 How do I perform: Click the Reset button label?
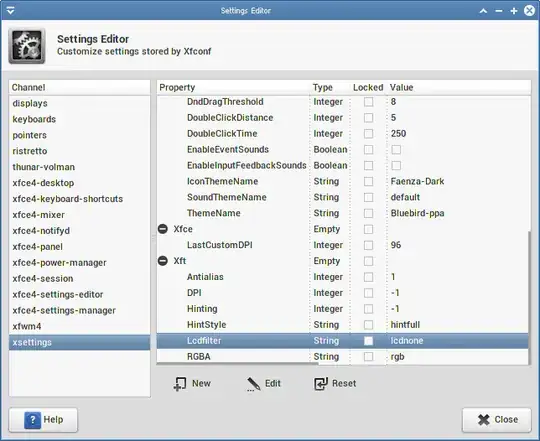point(344,384)
